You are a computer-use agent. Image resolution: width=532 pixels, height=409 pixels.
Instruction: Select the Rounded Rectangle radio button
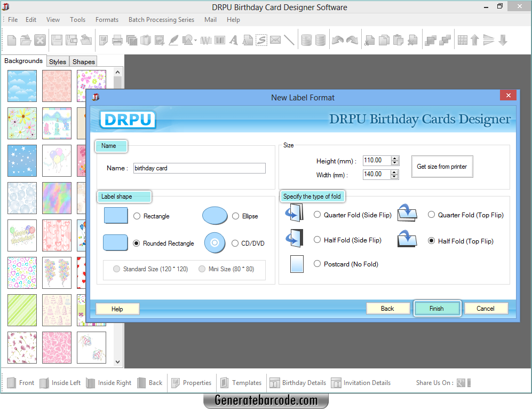pos(137,243)
